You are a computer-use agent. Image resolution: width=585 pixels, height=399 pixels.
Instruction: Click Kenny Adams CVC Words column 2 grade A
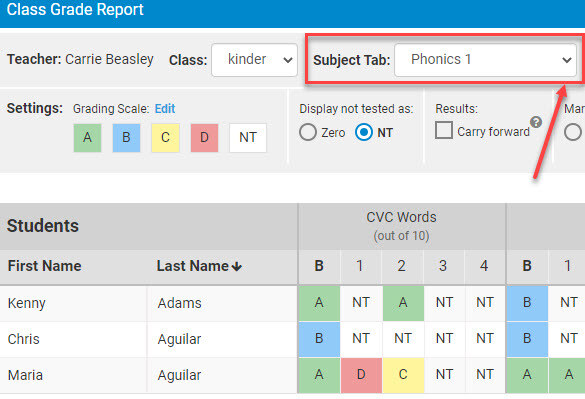pyautogui.click(x=403, y=303)
